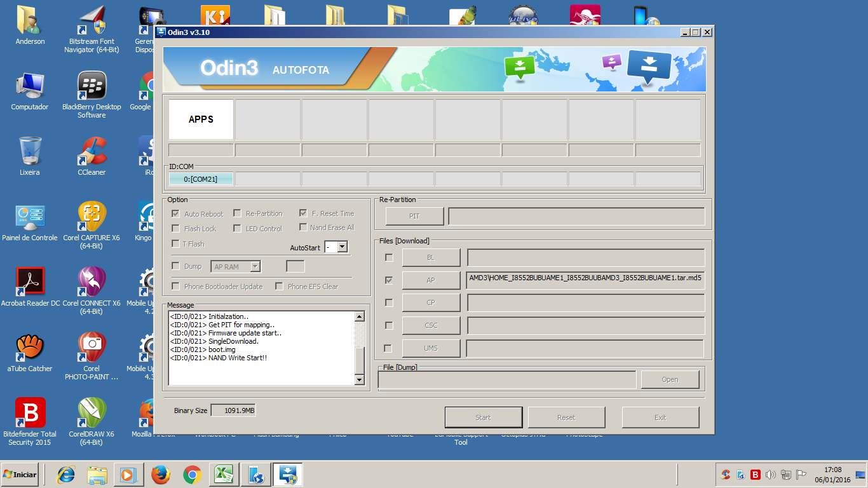Open the network tray icon
Image resolution: width=868 pixels, height=488 pixels.
(786, 475)
